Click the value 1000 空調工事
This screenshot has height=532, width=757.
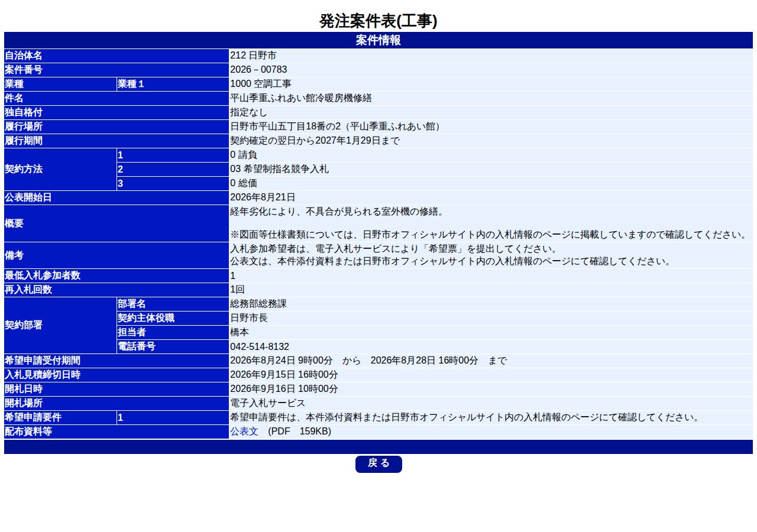coord(261,84)
